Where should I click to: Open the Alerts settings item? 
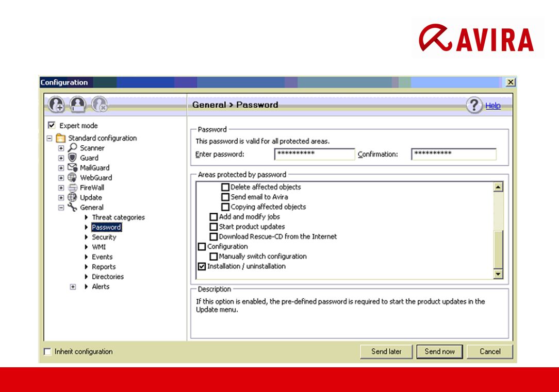[x=101, y=286]
